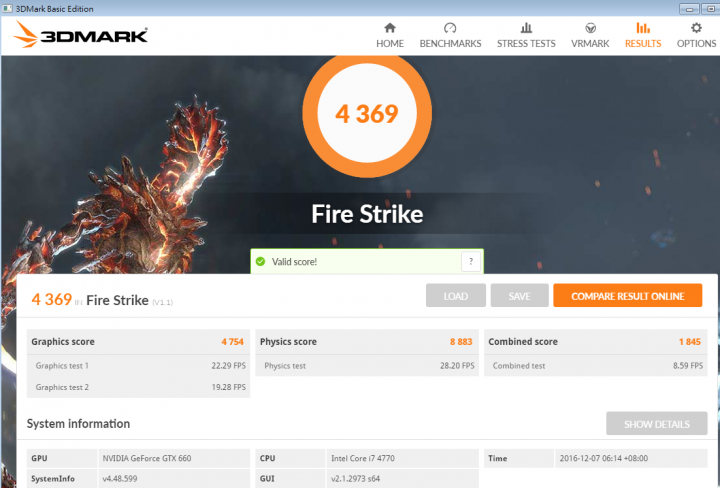The width and height of the screenshot is (720, 488).
Task: Click the Time value 2016-12-07 06:14
Action: pyautogui.click(x=604, y=458)
